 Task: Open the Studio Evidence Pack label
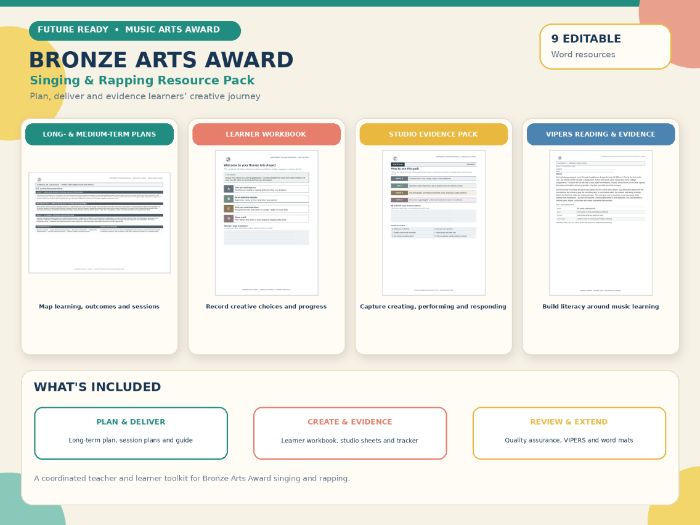pyautogui.click(x=433, y=134)
